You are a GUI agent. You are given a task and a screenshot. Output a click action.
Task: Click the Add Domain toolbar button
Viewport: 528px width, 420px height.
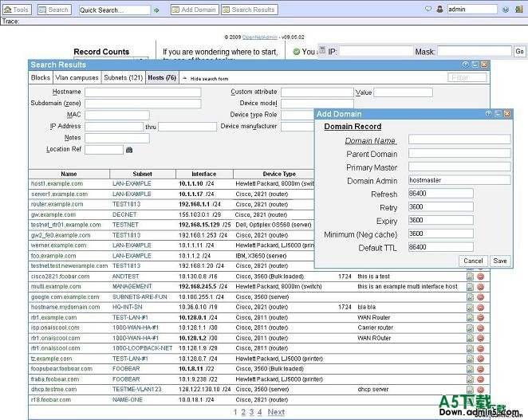pyautogui.click(x=194, y=10)
